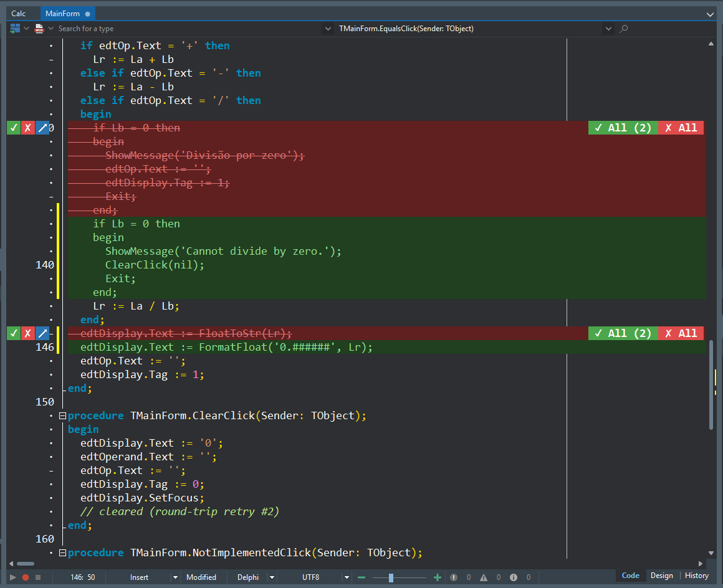This screenshot has width=723, height=588.
Task: Click the vertical scrollbar thumb
Action: [711, 385]
